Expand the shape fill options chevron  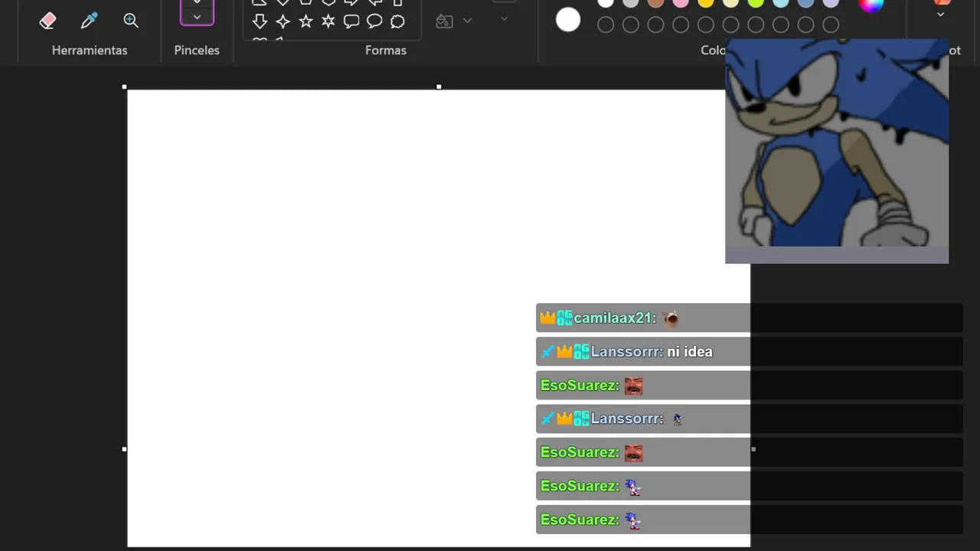coord(467,21)
